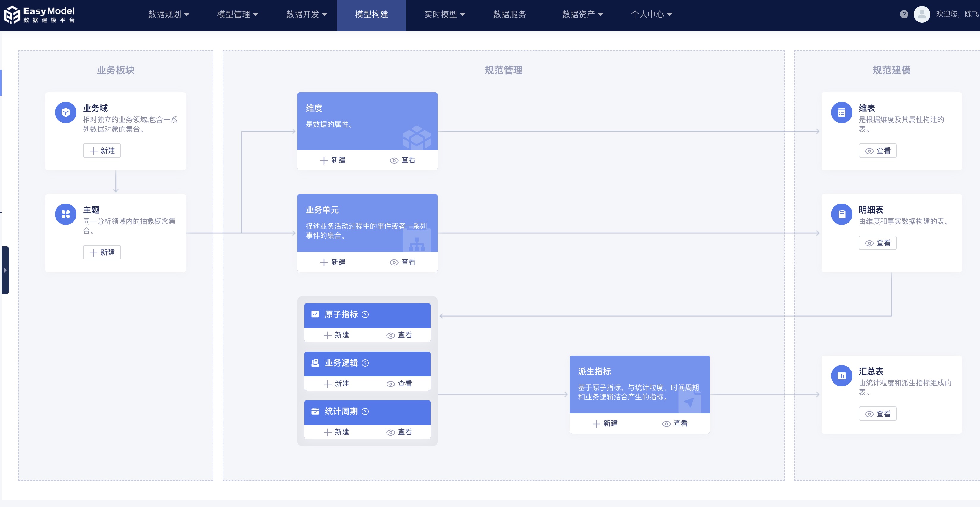Click the paper plane icon in 派生指标 card

point(689,402)
